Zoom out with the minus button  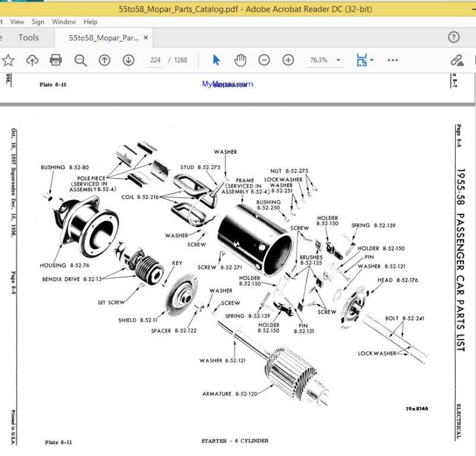click(264, 60)
